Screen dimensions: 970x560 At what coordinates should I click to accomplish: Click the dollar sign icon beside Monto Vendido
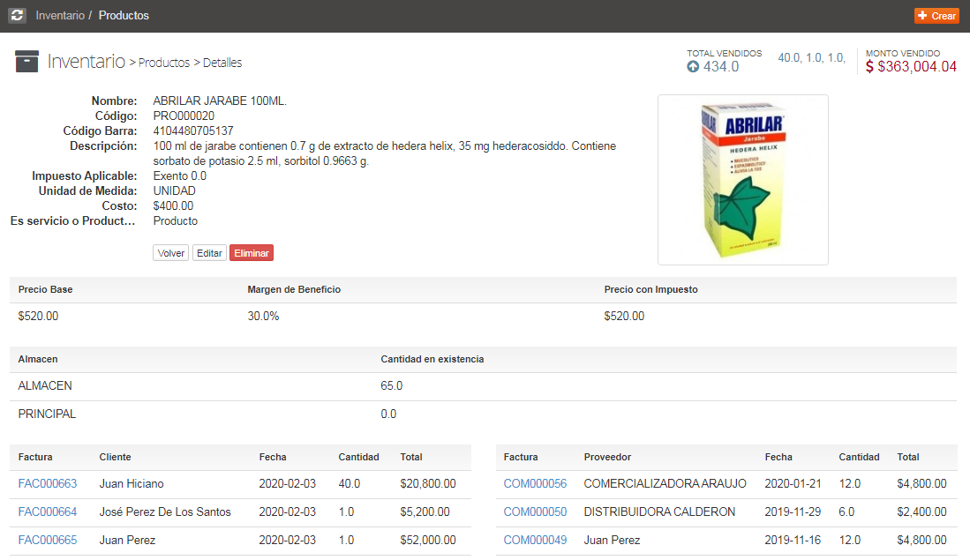[870, 64]
